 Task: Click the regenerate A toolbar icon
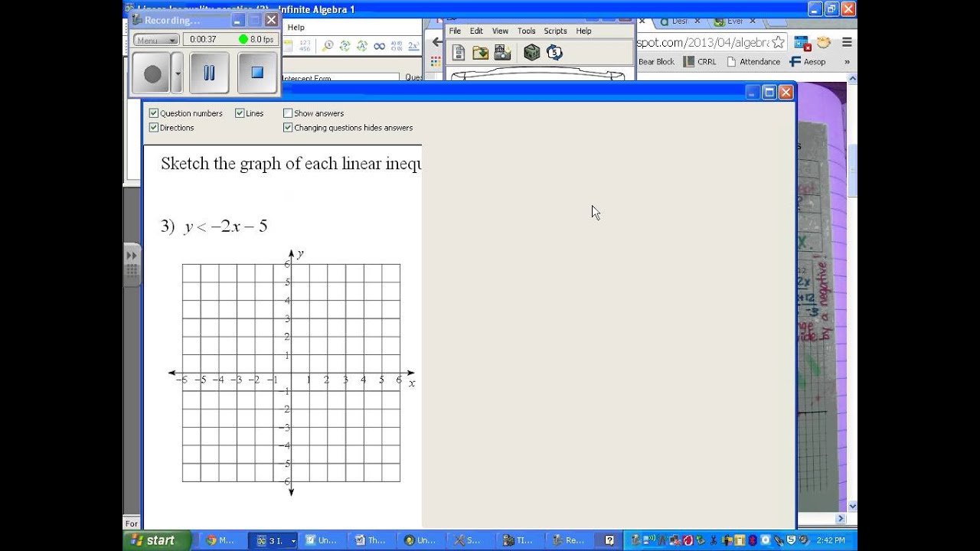coord(361,46)
